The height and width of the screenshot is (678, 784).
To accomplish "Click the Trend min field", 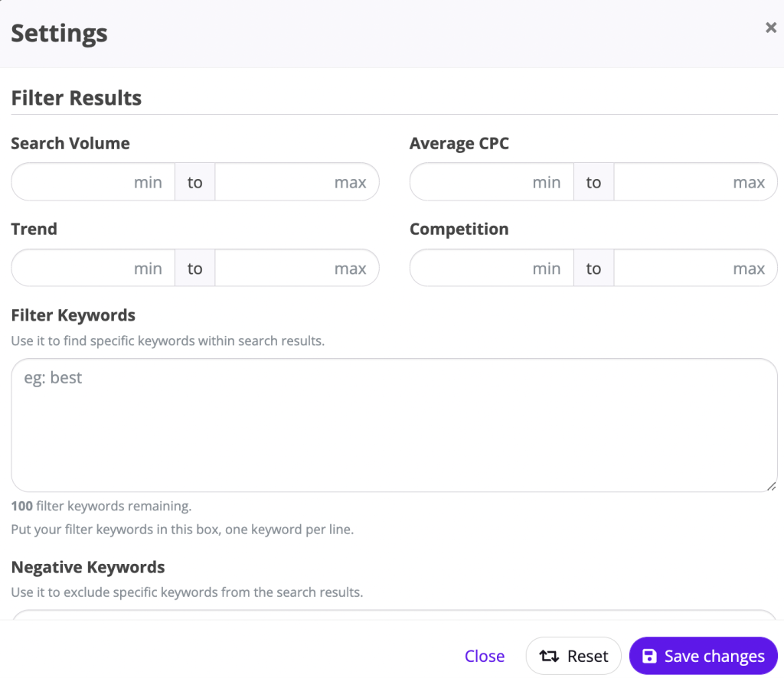I will pos(92,268).
